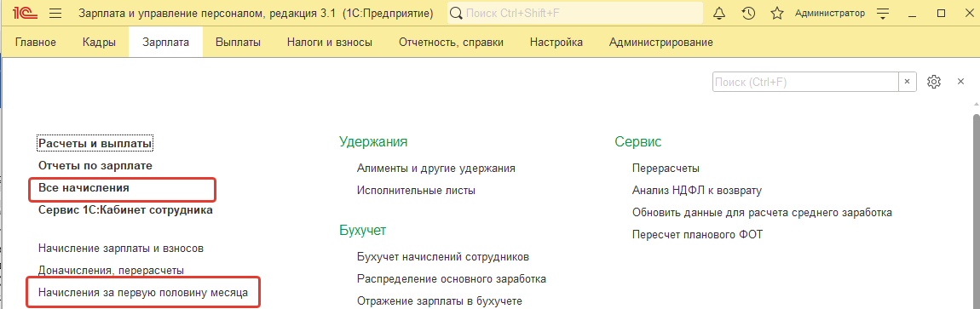Open service and settings lines icon
980x309 pixels.
883,13
